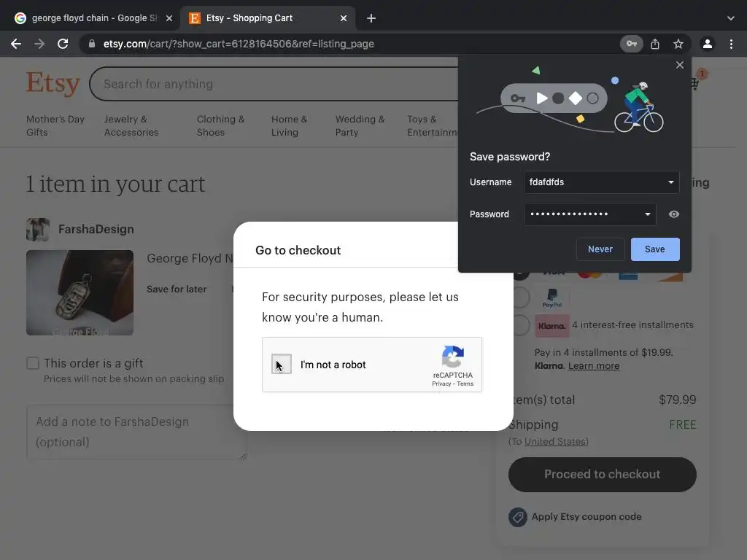Click Save for later

pyautogui.click(x=177, y=289)
